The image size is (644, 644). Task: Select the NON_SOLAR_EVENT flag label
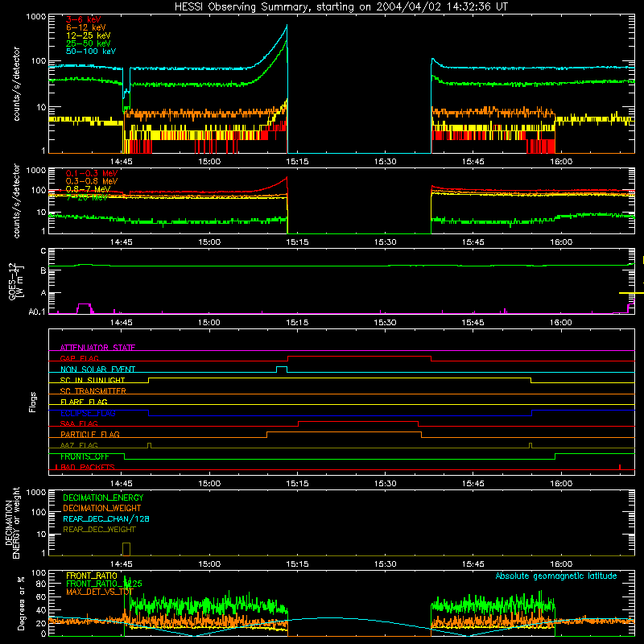[x=97, y=369]
